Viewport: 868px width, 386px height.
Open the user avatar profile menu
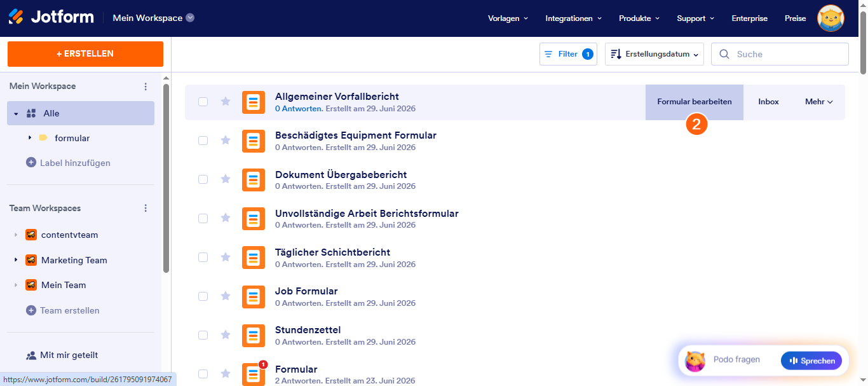(831, 18)
